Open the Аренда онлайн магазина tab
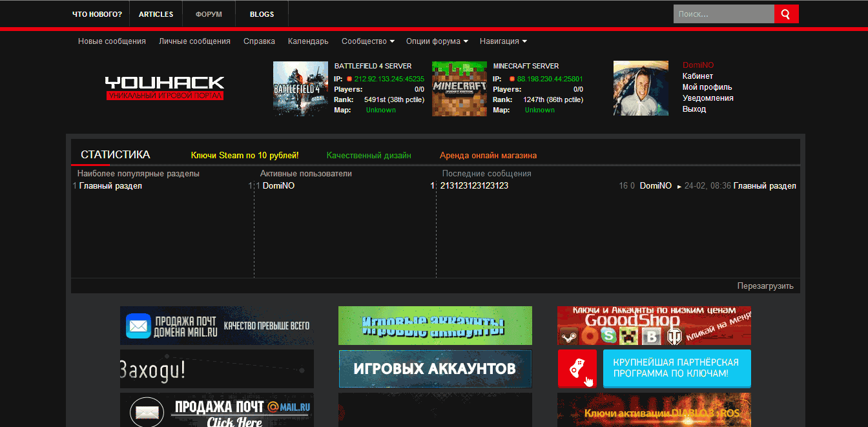Screen dimensions: 868x427 pyautogui.click(x=488, y=156)
